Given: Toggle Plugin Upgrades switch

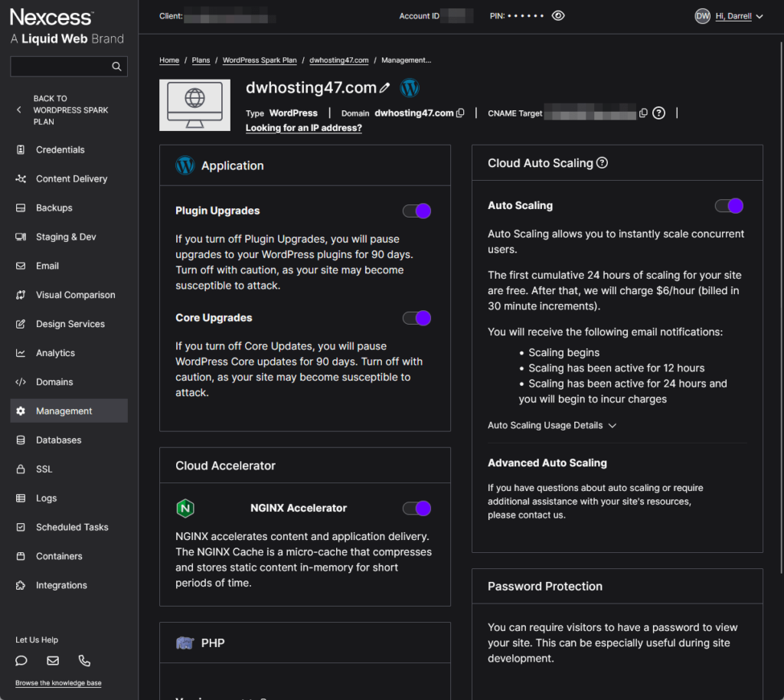Looking at the screenshot, I should click(x=417, y=211).
